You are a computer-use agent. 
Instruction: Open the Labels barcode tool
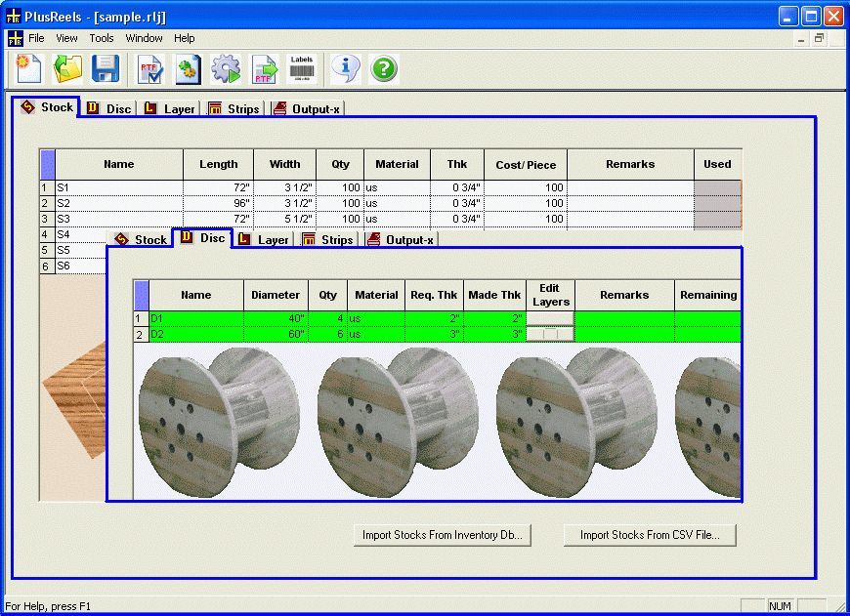point(302,68)
